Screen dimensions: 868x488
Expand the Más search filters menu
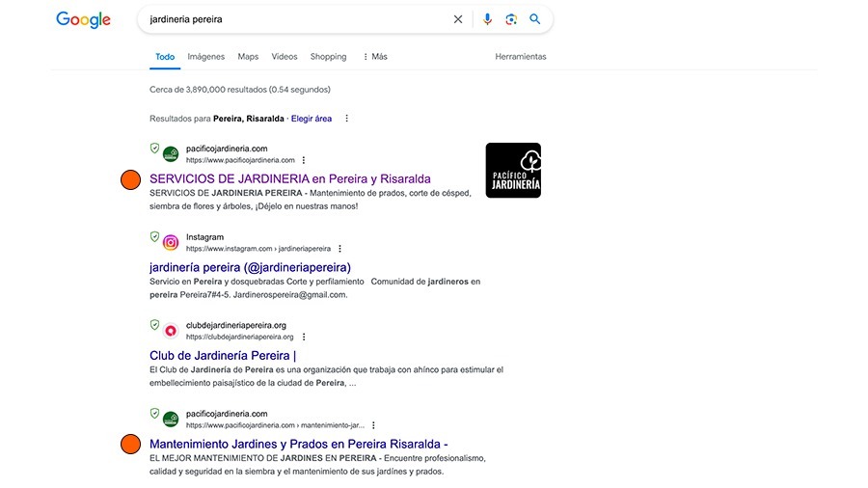375,57
